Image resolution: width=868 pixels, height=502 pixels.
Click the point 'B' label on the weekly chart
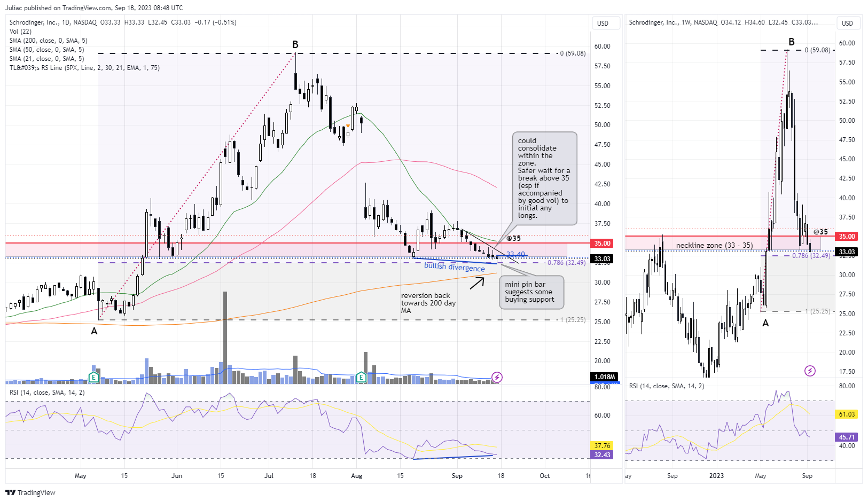pyautogui.click(x=791, y=42)
